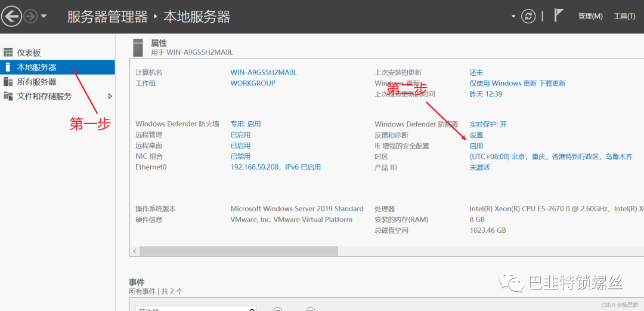644x311 pixels.
Task: Open the dropdown arrow left of refresh
Action: point(513,17)
